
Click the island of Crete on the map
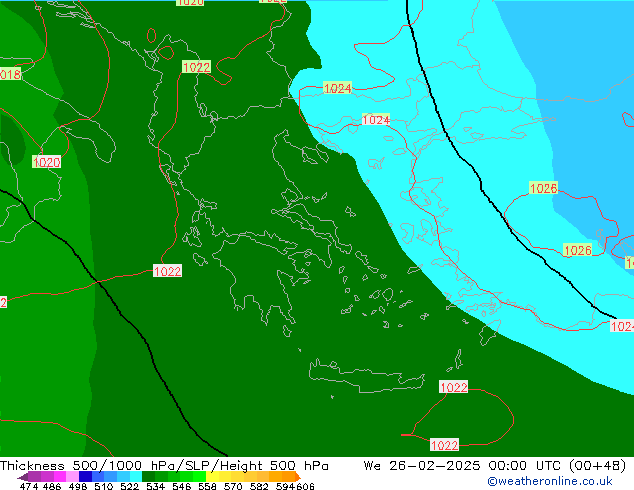pyautogui.click(x=366, y=376)
